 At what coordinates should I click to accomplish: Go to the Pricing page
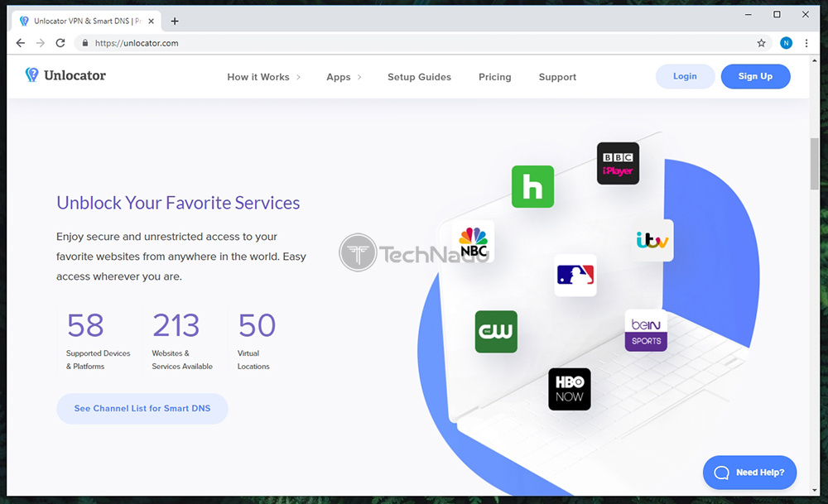(495, 77)
